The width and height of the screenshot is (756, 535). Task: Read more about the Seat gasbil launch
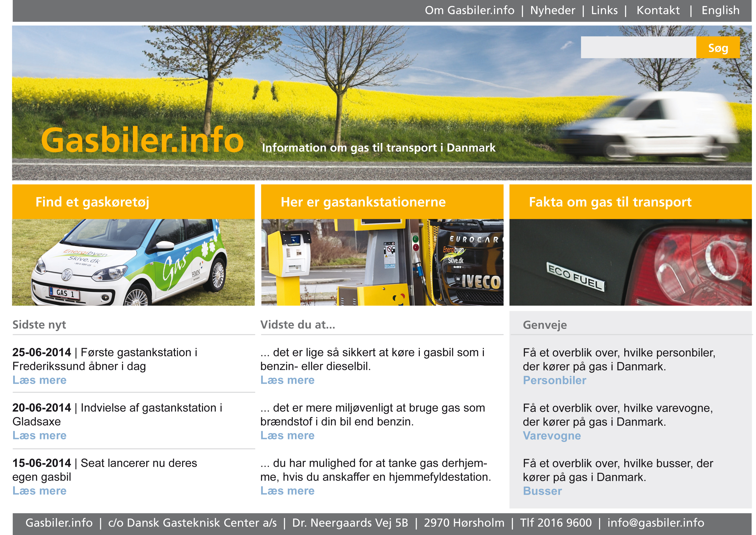[x=39, y=491]
